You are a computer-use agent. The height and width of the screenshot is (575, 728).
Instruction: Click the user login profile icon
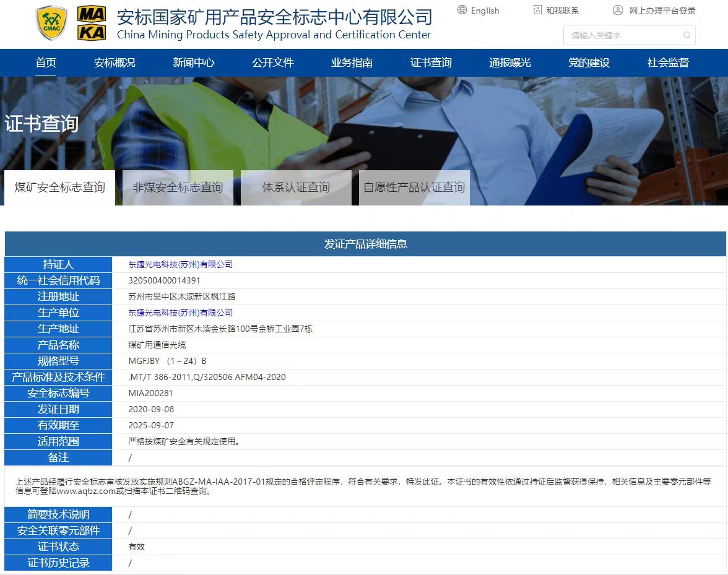(x=618, y=10)
